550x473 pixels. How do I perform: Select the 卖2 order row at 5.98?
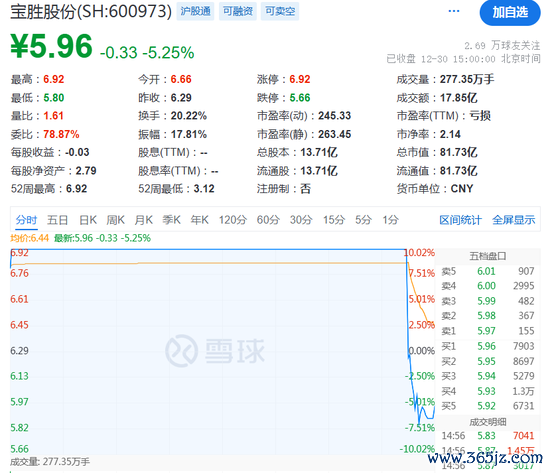[488, 316]
